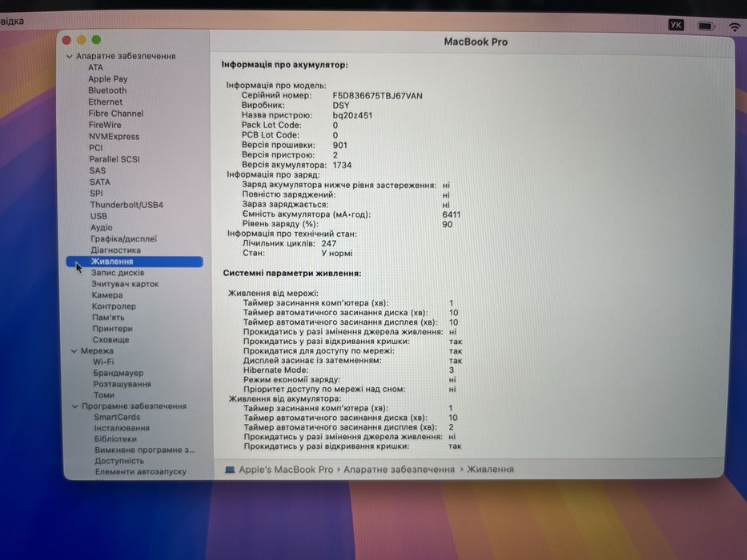Select SmartCards in the sidebar

click(x=117, y=417)
